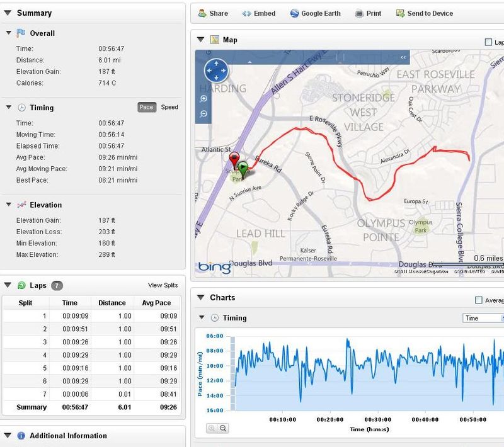Image resolution: width=504 pixels, height=447 pixels.
Task: Collapse the Laps section
Action: point(8,285)
